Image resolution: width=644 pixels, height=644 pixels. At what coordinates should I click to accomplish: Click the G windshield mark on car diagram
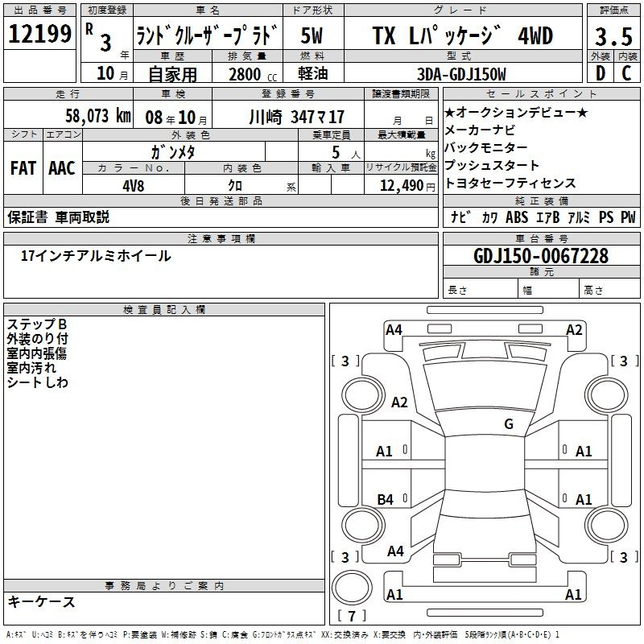tap(508, 424)
